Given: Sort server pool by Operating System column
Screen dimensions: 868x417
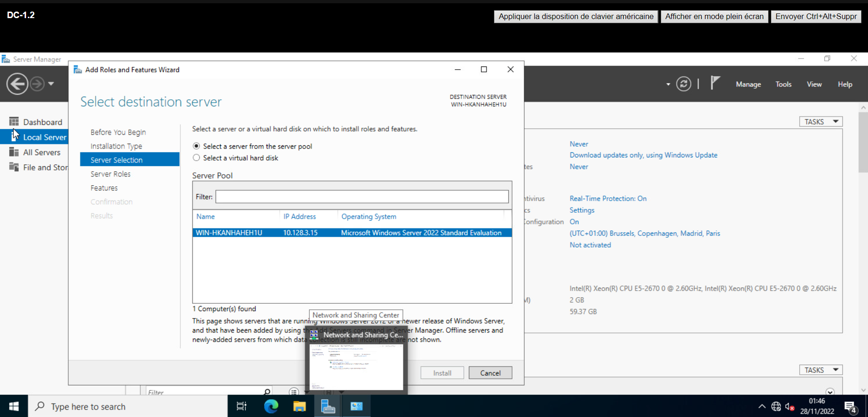Looking at the screenshot, I should click(369, 216).
